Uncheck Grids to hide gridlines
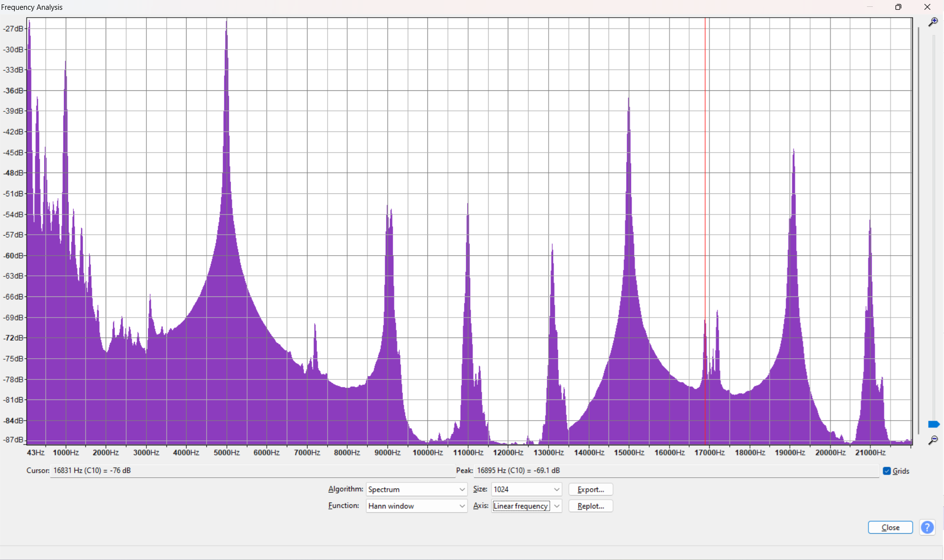The width and height of the screenshot is (944, 560). coord(887,471)
